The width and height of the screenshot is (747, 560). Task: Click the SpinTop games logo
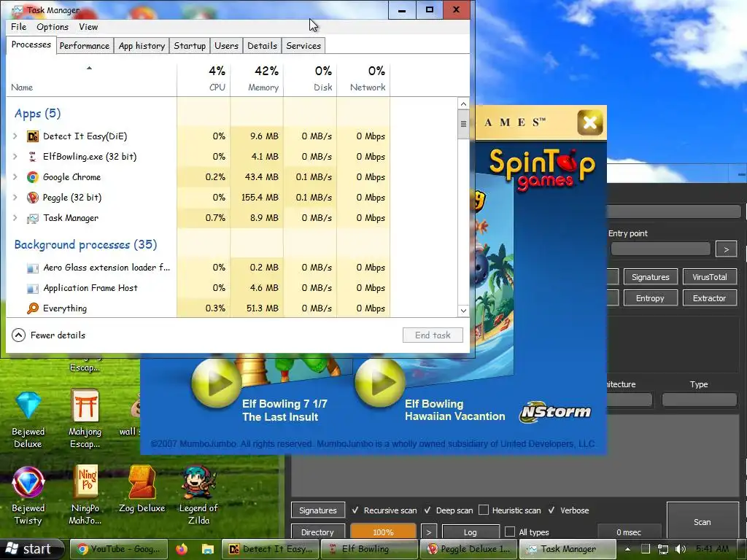tap(542, 169)
